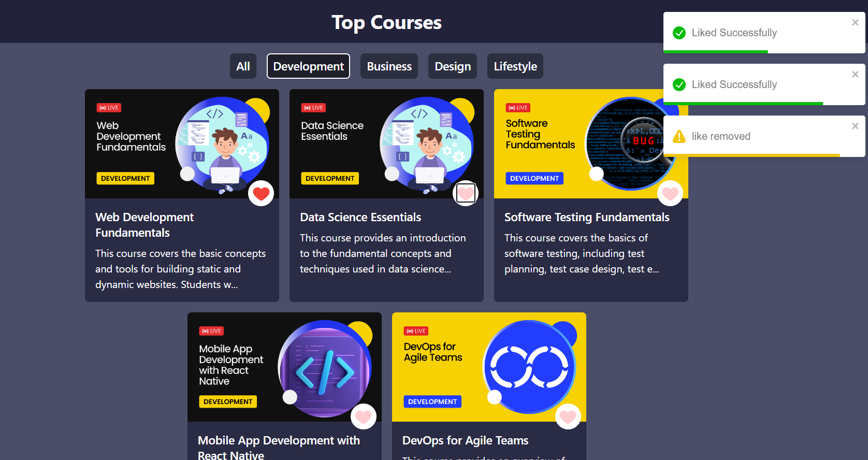Open the Web Development Fundamentals course title
The height and width of the screenshot is (460, 868).
[x=144, y=225]
